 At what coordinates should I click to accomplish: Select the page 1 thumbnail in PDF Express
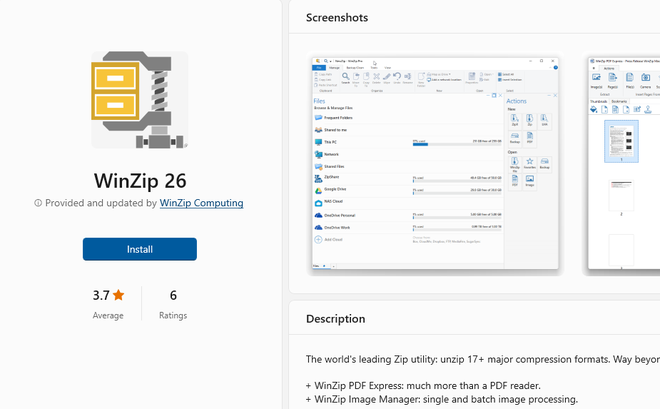621,141
